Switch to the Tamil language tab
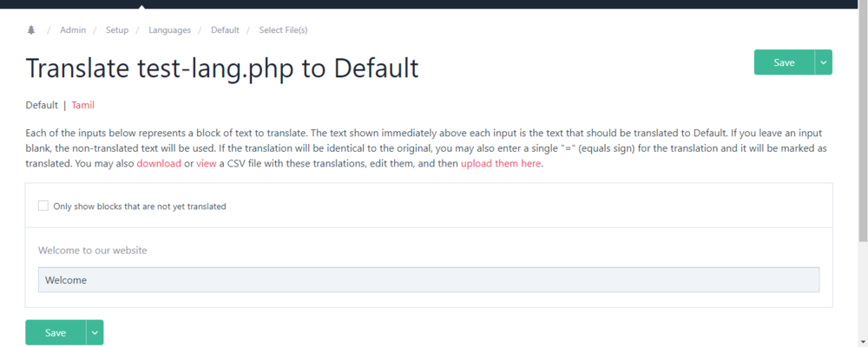Screen dimensions: 868x347 [82, 105]
